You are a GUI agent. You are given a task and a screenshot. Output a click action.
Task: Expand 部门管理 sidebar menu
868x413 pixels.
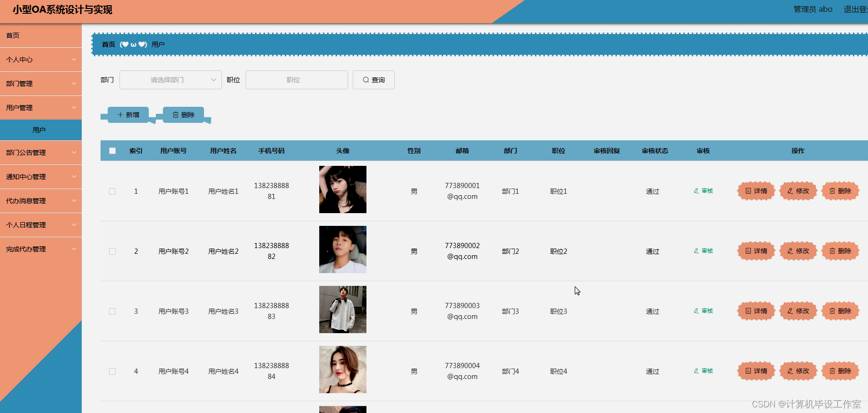pos(41,84)
